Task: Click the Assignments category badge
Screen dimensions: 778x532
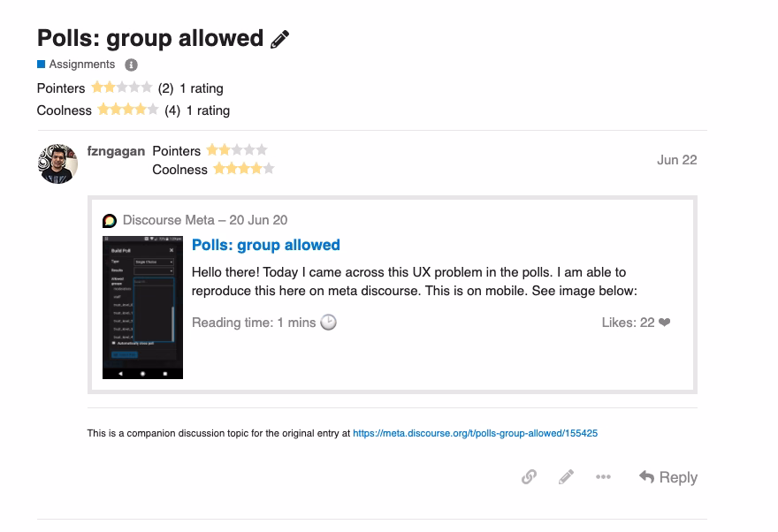Action: (76, 64)
